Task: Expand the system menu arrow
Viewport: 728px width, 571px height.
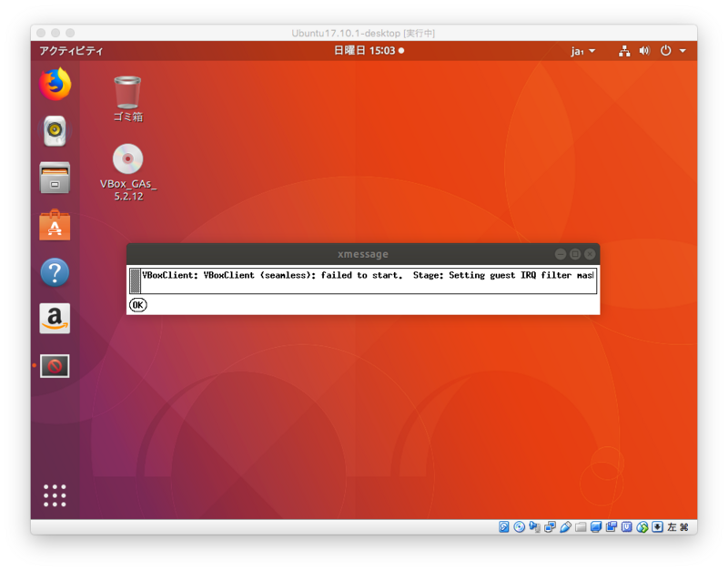Action: click(x=682, y=51)
